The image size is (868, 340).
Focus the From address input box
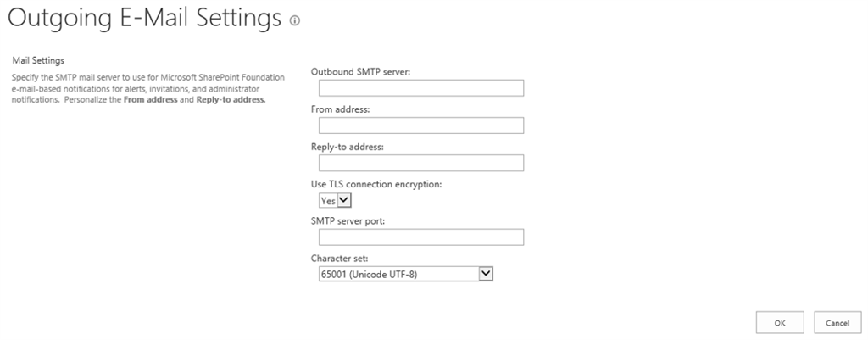pyautogui.click(x=420, y=125)
